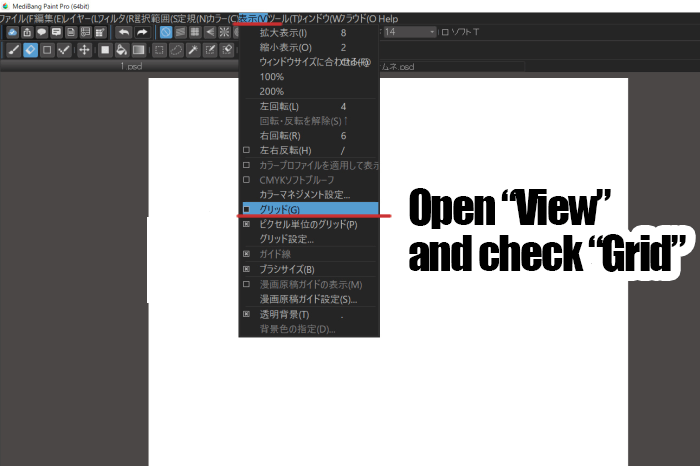The width and height of the screenshot is (700, 466).
Task: Toggle ブラシサイズ(B) brush size display
Action: point(309,269)
